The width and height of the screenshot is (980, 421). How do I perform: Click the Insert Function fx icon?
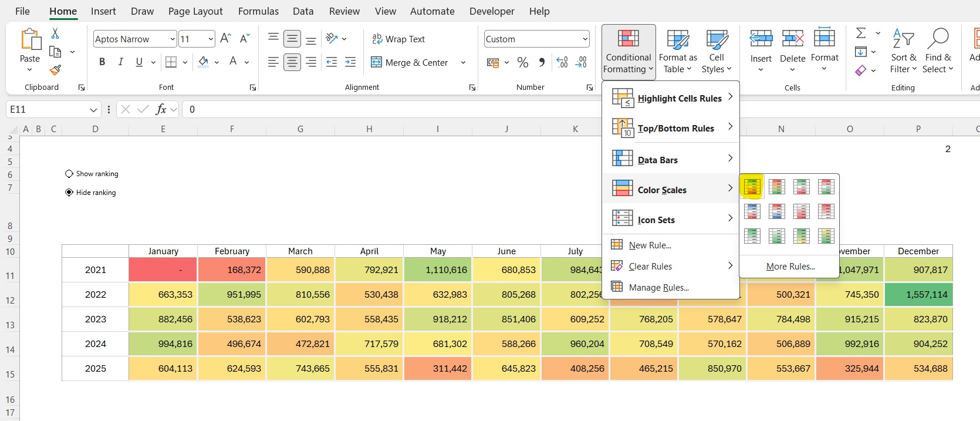click(x=161, y=109)
